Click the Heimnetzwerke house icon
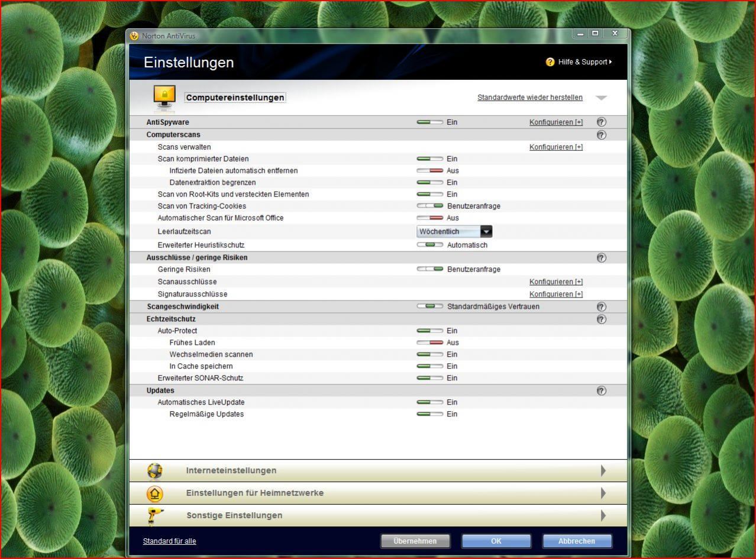The height and width of the screenshot is (559, 756). (x=155, y=493)
